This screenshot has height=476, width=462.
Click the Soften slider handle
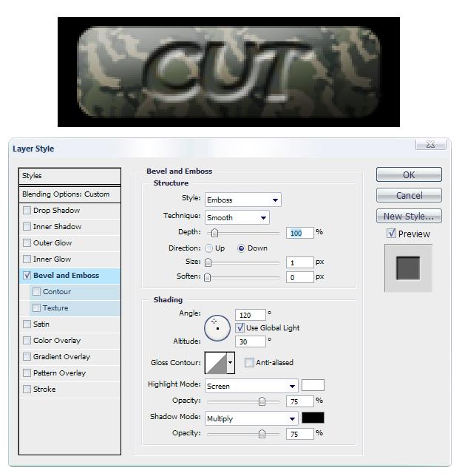[207, 277]
